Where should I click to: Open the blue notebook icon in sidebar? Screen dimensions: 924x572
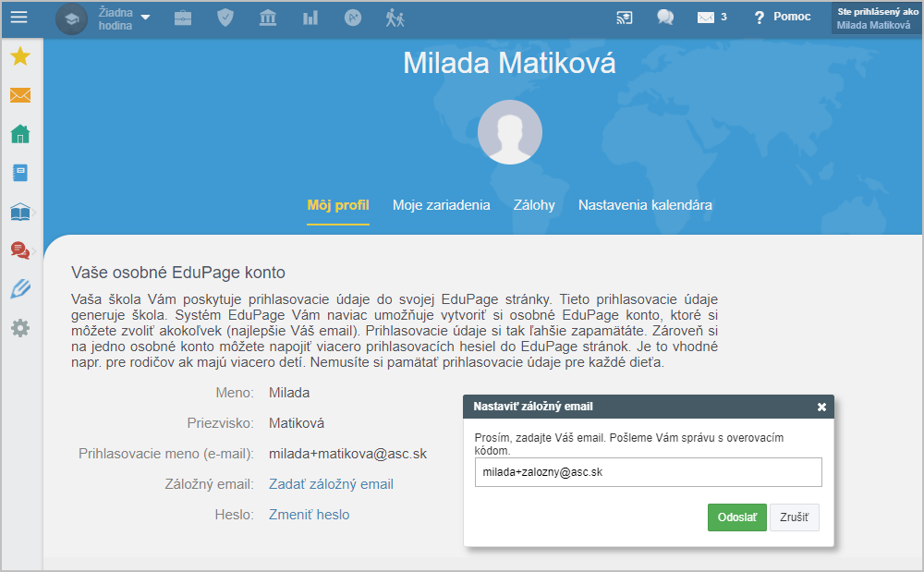click(x=20, y=173)
